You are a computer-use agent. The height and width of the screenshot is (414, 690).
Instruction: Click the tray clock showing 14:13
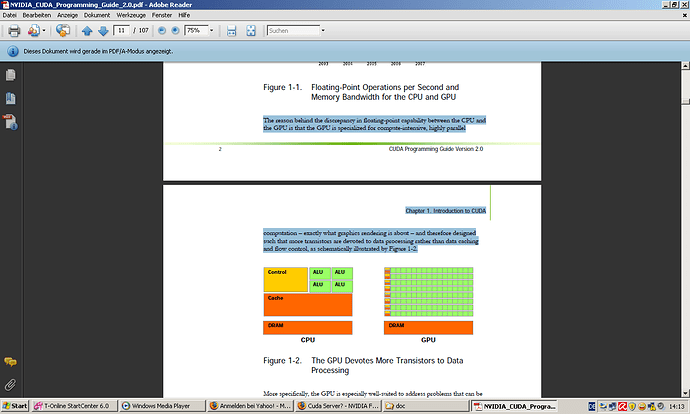pos(676,406)
